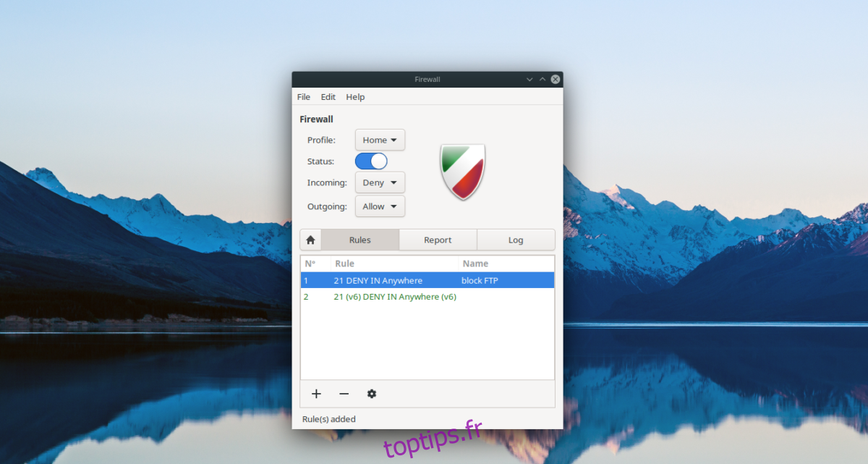Minimize window using the down arrow

[529, 79]
